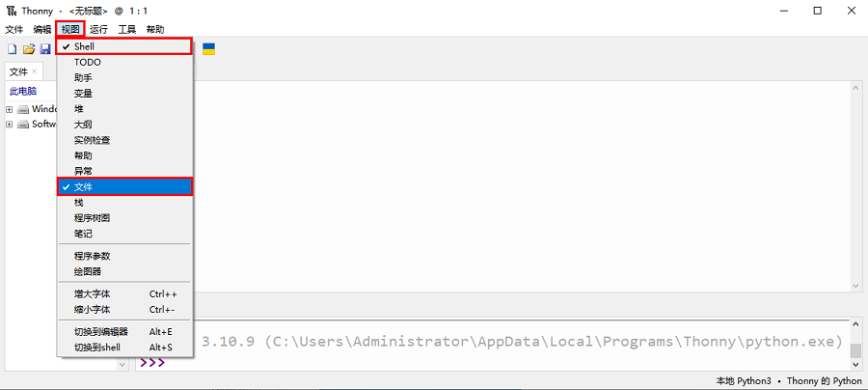The width and height of the screenshot is (868, 390).
Task: Open the 工具 menu
Action: point(127,30)
